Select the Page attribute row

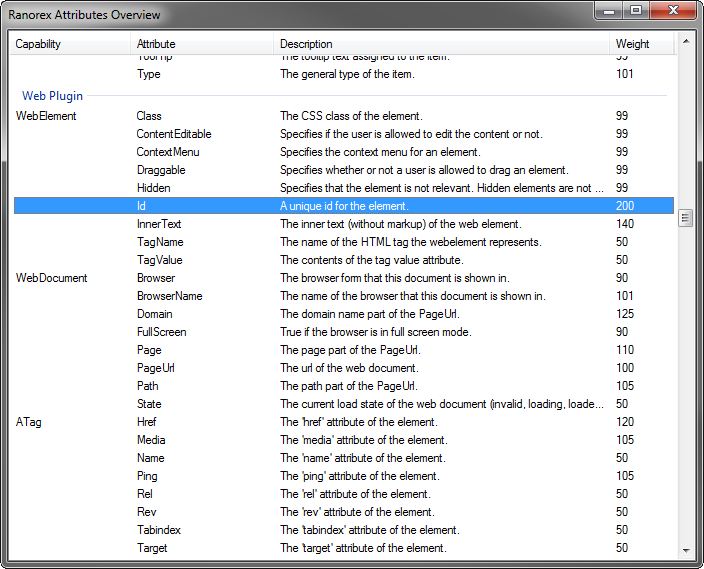click(344, 350)
